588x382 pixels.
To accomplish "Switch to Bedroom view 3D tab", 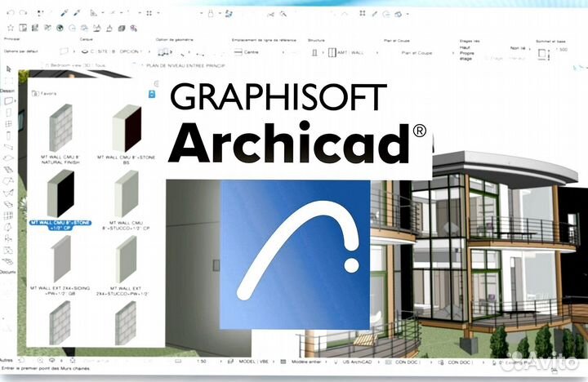I will [x=75, y=65].
